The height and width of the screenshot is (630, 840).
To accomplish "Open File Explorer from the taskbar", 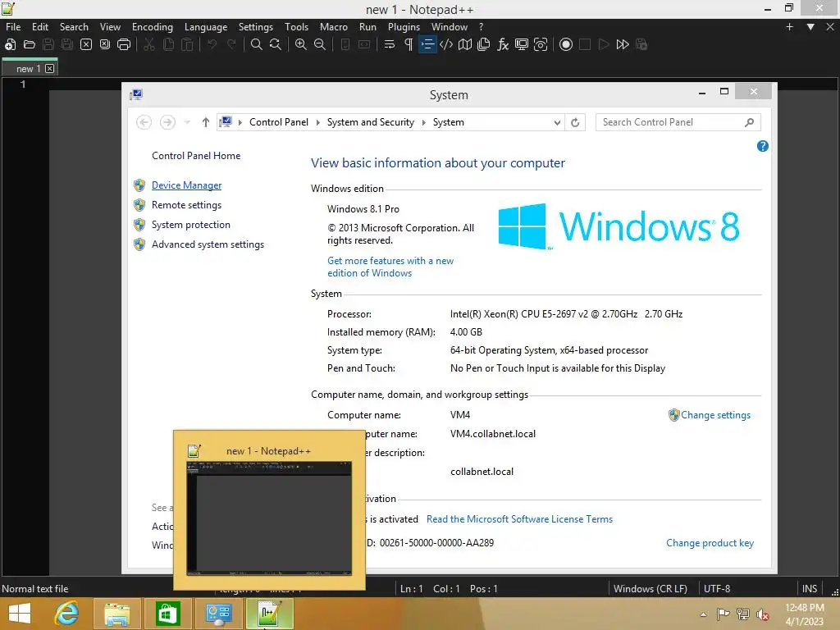I will [x=116, y=614].
